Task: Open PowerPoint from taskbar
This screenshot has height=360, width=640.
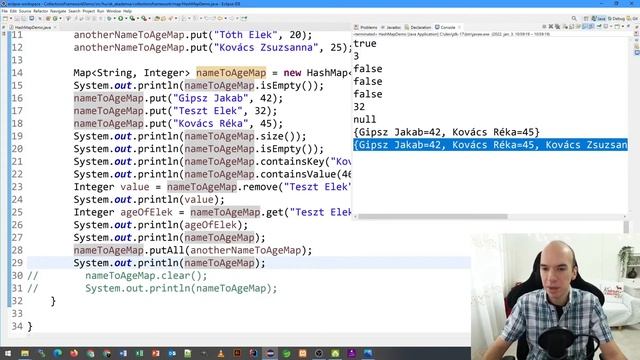Action: tap(156, 353)
